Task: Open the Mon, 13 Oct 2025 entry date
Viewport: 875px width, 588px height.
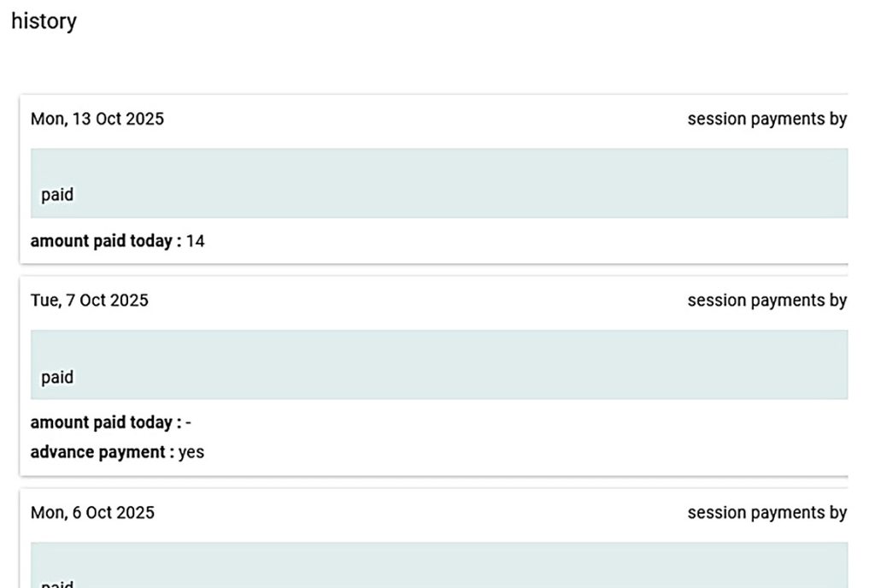Action: coord(97,119)
